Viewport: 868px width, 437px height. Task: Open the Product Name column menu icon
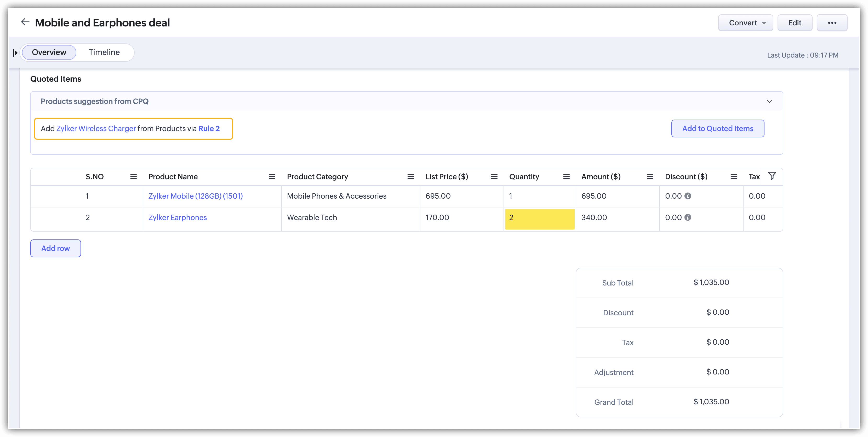(x=272, y=177)
